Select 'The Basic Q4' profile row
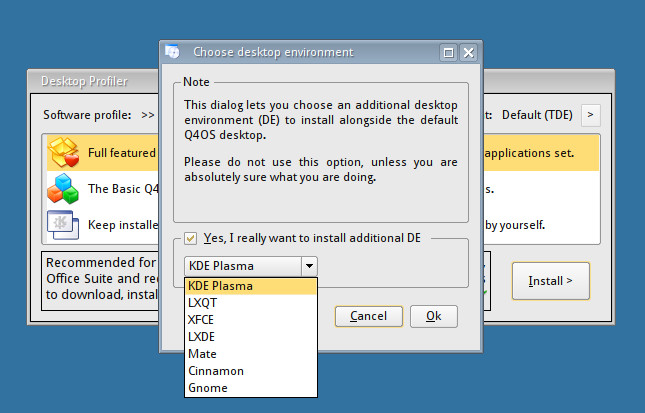This screenshot has width=645, height=413. (123, 189)
